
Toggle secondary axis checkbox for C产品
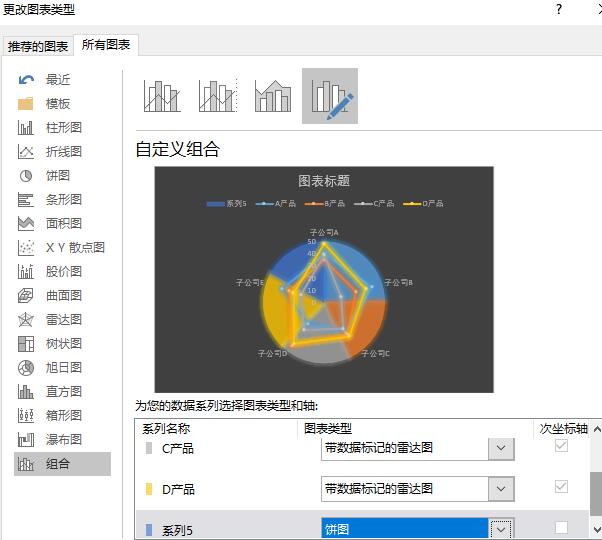561,446
